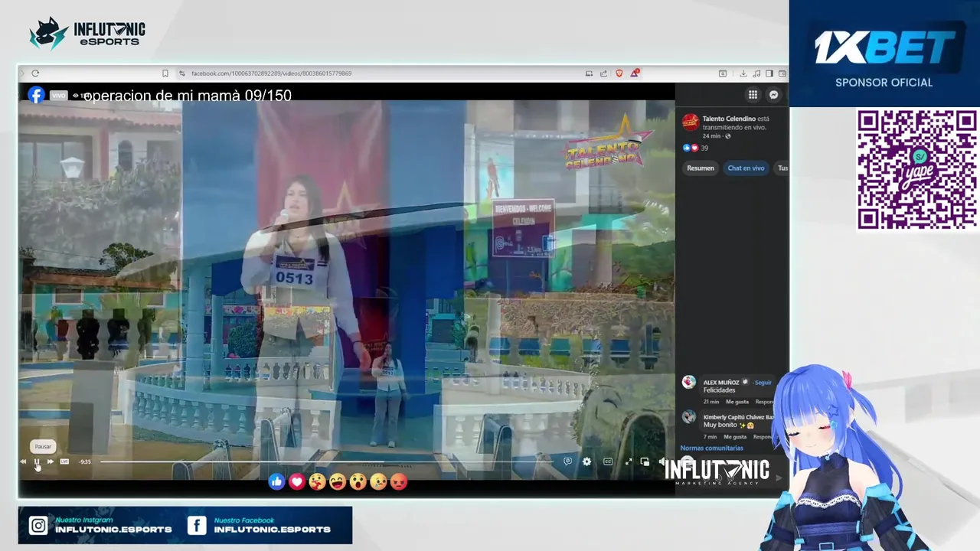This screenshot has height=551, width=980.
Task: Open Brave Rewards triangle icon
Action: [x=635, y=73]
